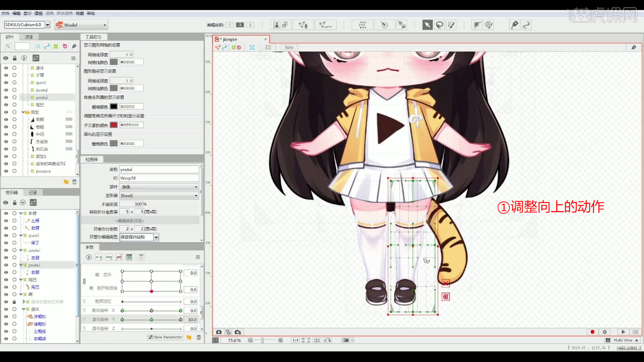Click the delete key icon in parameter panel
This screenshot has height=362, width=644.
pyautogui.click(x=119, y=257)
